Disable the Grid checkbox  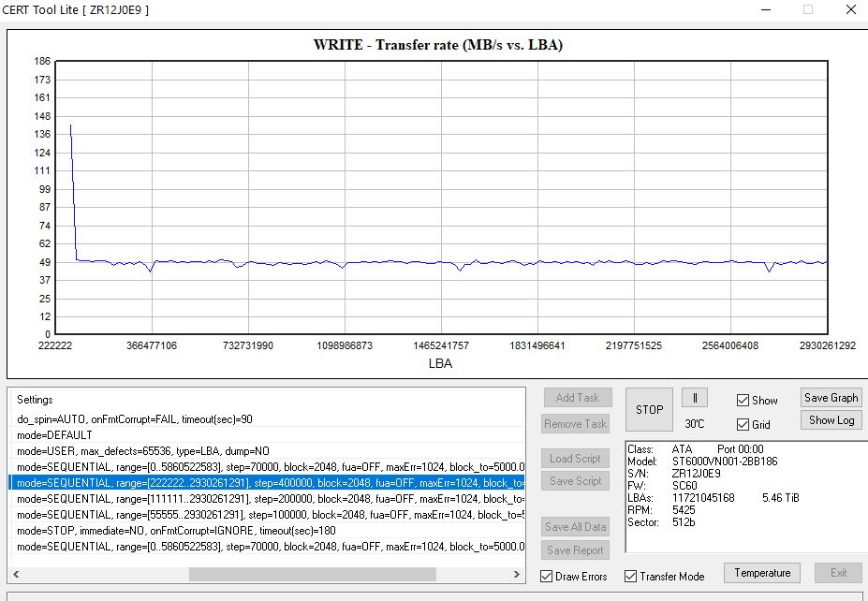(x=743, y=425)
